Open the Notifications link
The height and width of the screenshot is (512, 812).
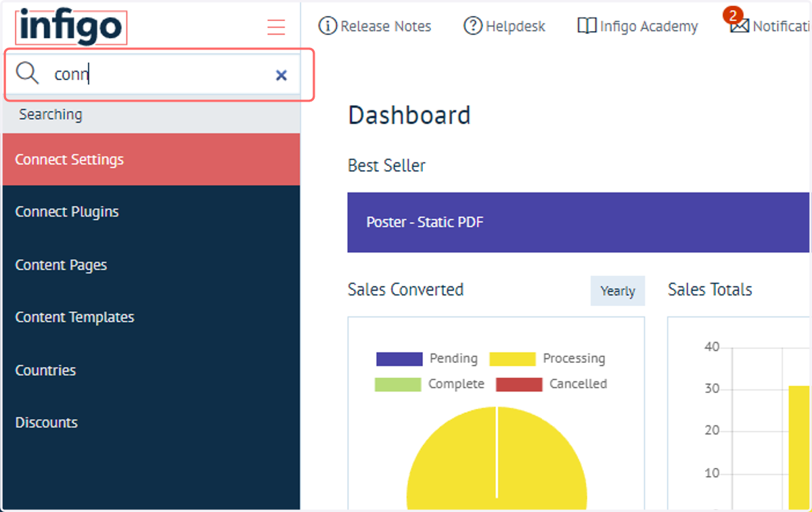pyautogui.click(x=782, y=26)
